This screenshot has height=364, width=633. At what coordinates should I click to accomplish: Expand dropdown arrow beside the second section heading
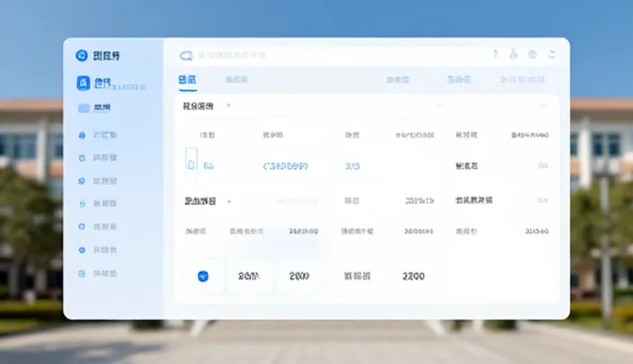point(228,201)
